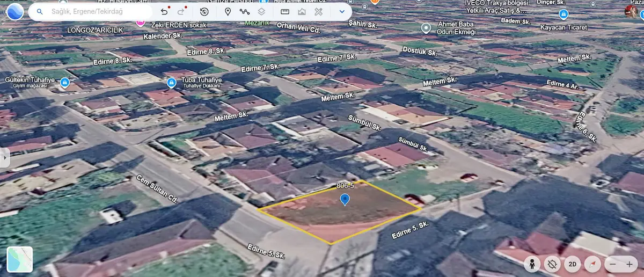
Task: Activate the Street View pegman
Action: pos(532,264)
